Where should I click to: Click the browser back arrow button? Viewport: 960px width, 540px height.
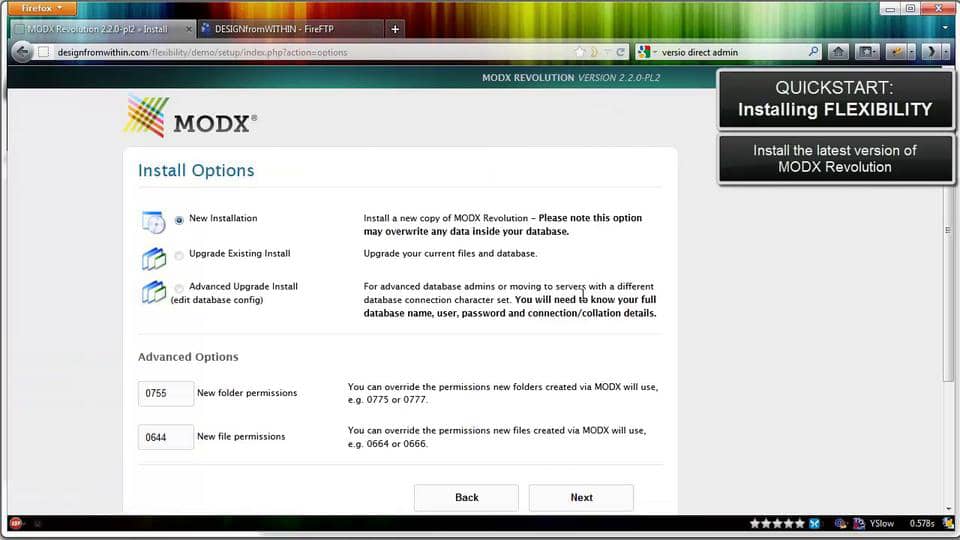[x=22, y=52]
